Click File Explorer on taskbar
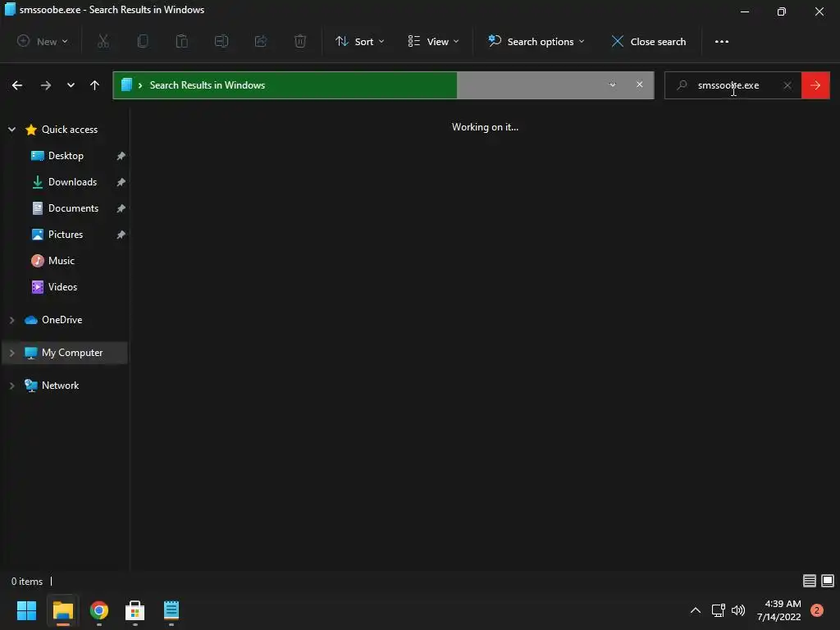Image resolution: width=840 pixels, height=630 pixels. tap(62, 610)
